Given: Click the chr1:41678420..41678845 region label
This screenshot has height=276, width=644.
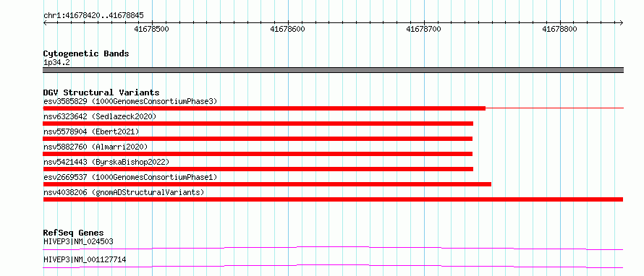Looking at the screenshot, I should [93, 16].
